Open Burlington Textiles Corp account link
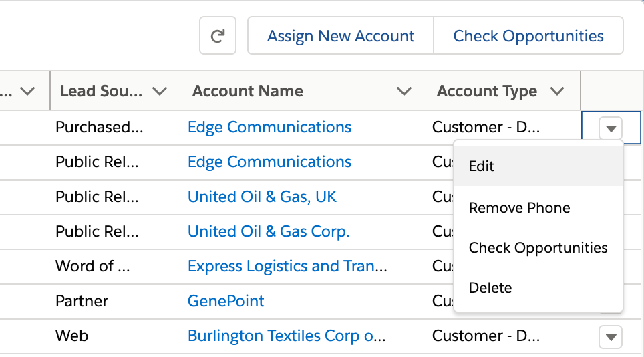 click(287, 336)
